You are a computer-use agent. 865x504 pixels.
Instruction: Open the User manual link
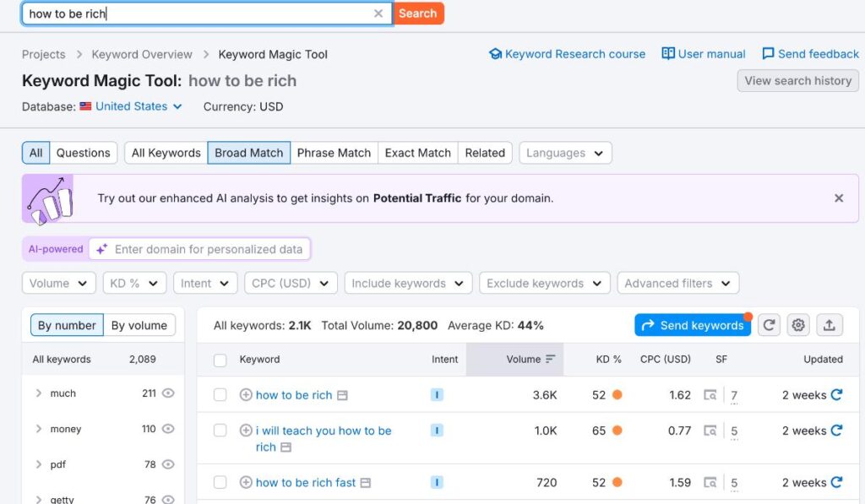tap(704, 54)
